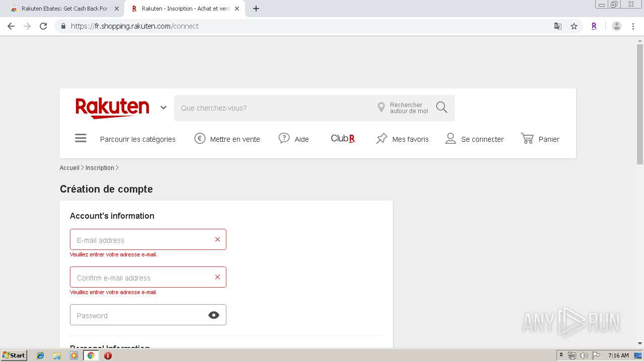Clear the Confirm e-mail field with X
The width and height of the screenshot is (644, 362).
[217, 277]
